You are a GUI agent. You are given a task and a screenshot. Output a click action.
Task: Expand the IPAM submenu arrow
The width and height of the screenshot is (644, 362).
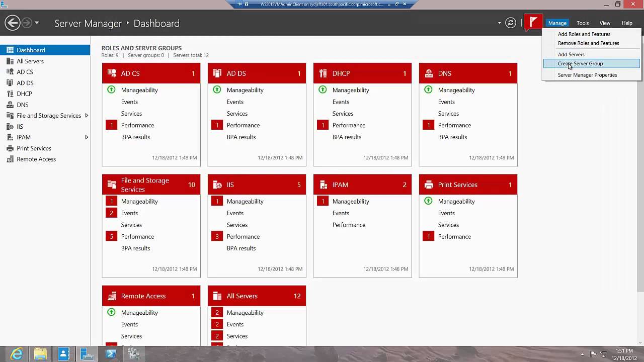click(x=87, y=137)
